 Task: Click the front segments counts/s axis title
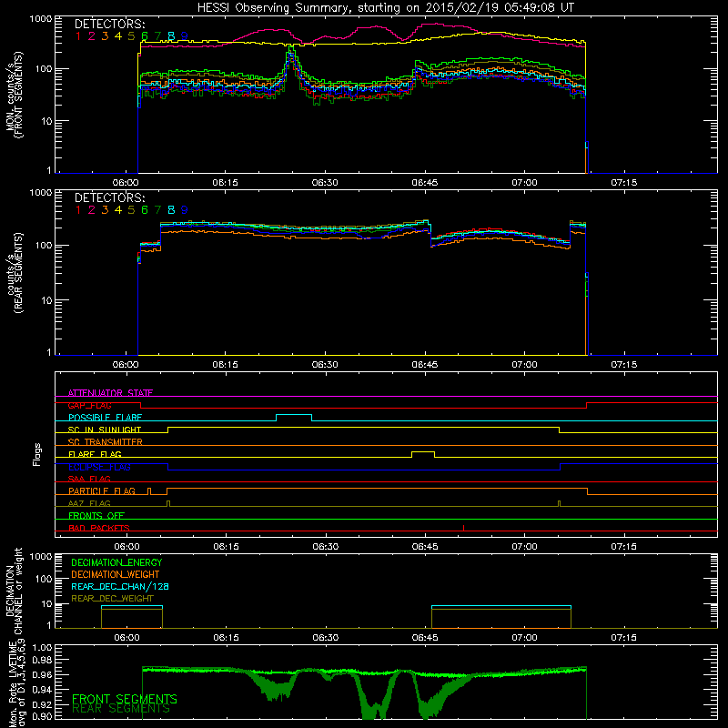[14, 95]
